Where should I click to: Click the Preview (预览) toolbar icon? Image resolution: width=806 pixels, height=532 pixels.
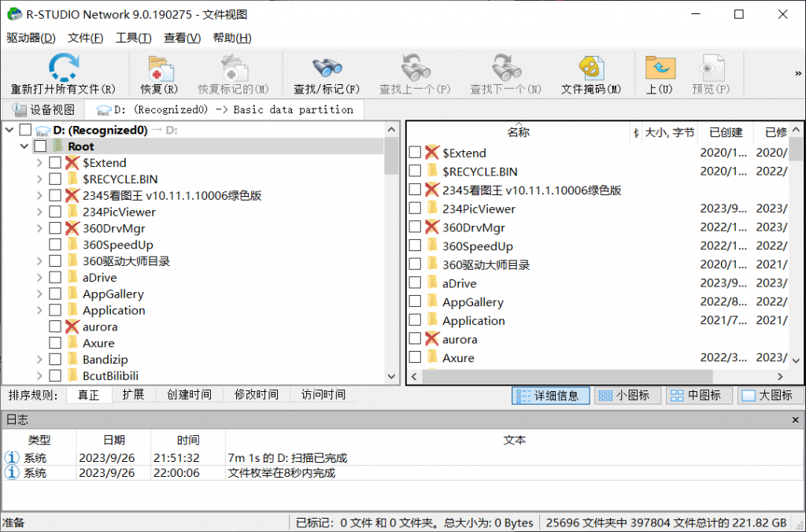pyautogui.click(x=712, y=68)
